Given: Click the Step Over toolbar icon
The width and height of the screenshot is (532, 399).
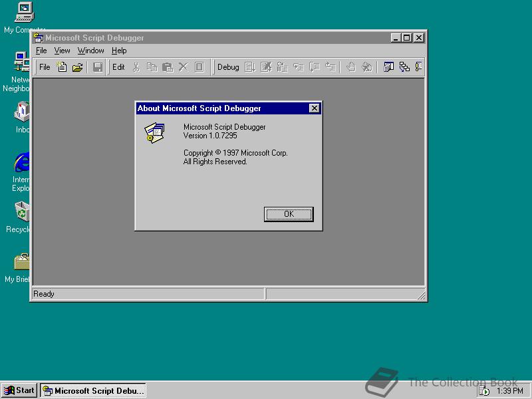Looking at the screenshot, I should 315,67.
